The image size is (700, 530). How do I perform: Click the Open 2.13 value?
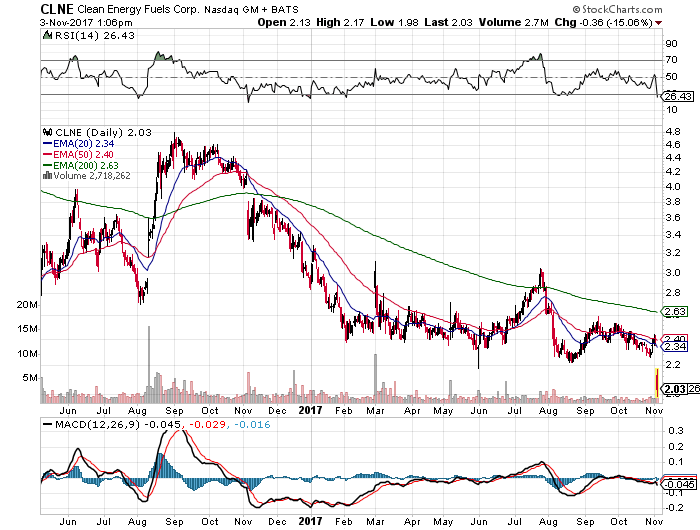coord(284,22)
